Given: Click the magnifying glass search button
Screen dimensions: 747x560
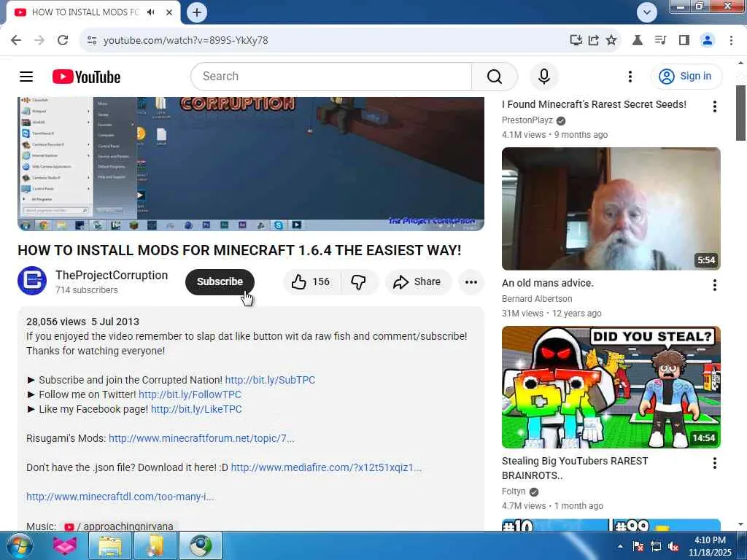Looking at the screenshot, I should click(x=495, y=76).
